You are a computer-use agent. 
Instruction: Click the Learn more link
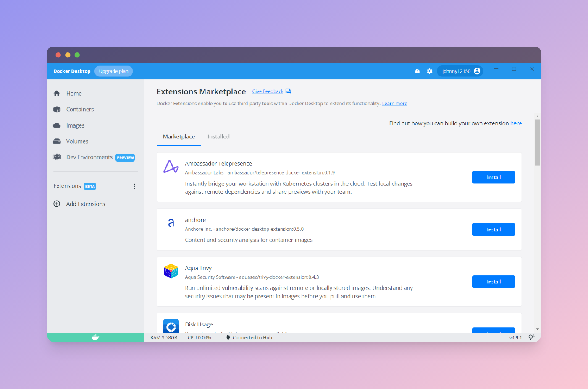tap(394, 103)
